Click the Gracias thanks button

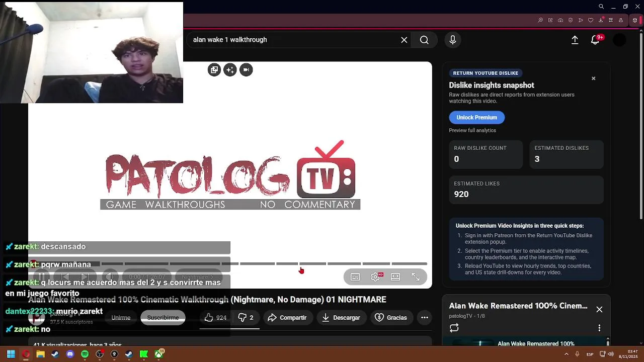pos(391,318)
